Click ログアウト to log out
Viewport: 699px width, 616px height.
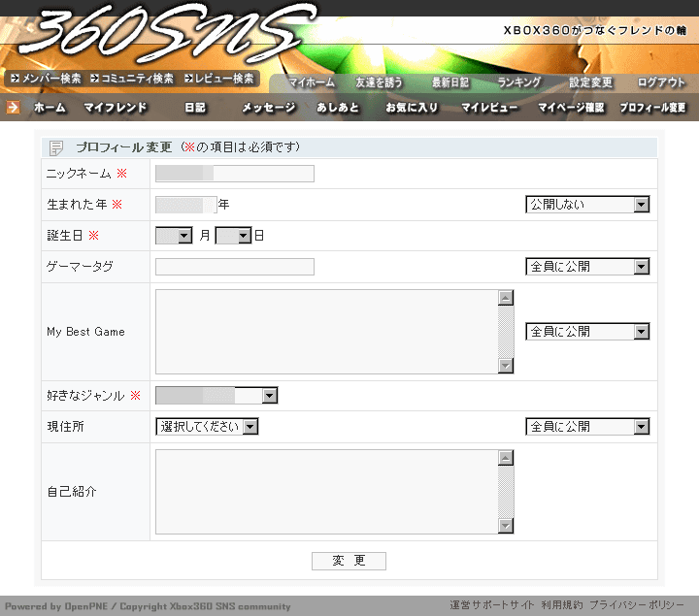tap(661, 83)
